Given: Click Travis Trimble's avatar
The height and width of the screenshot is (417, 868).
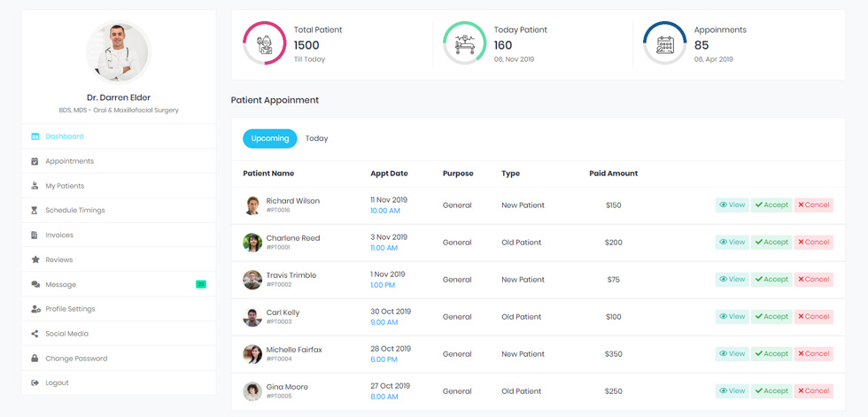Looking at the screenshot, I should (x=252, y=279).
